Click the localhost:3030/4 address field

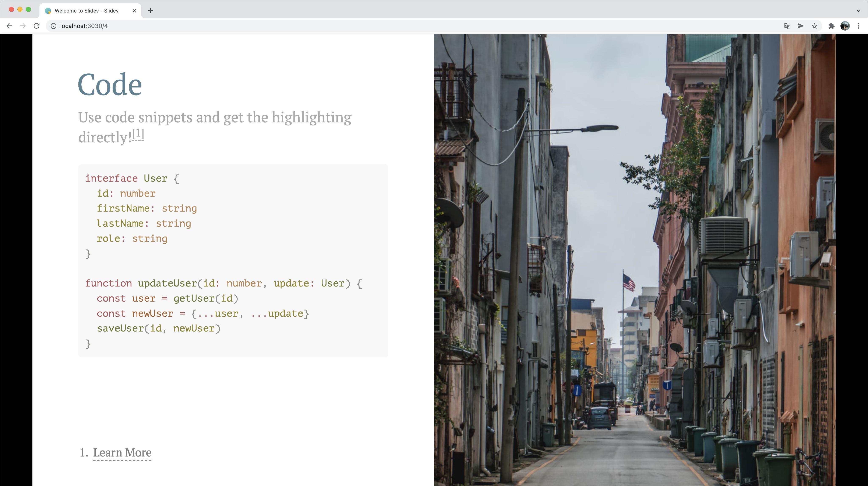(418, 26)
